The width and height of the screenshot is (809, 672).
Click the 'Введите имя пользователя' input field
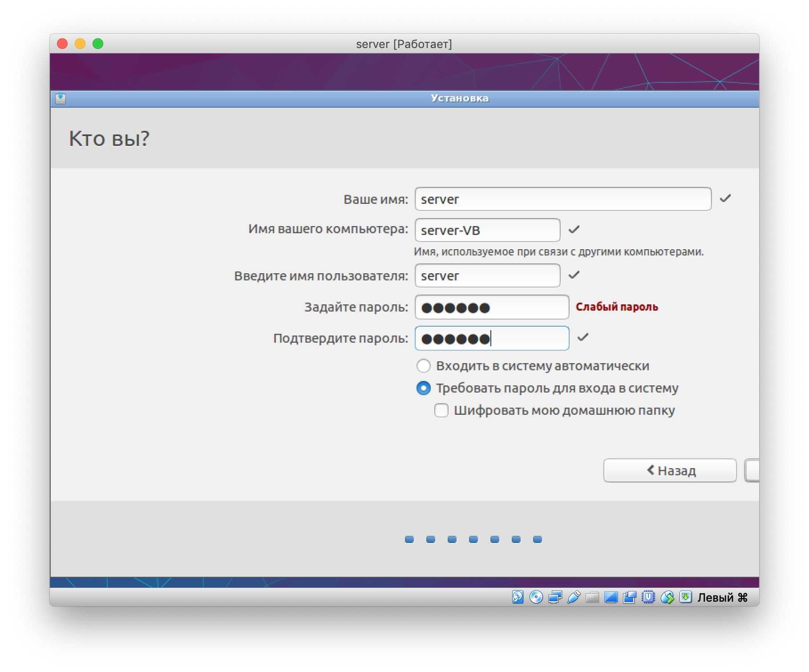487,275
